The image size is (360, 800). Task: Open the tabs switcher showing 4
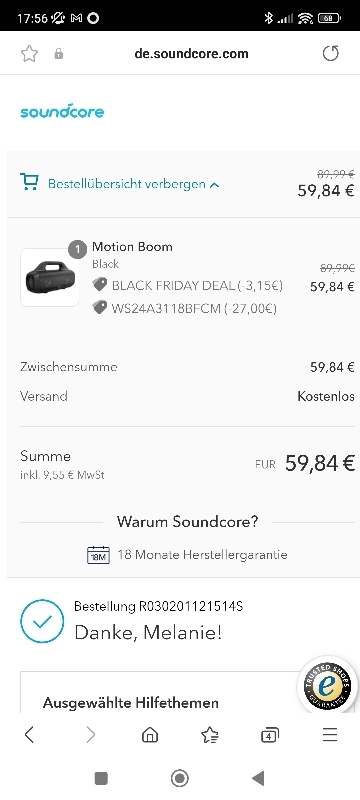pyautogui.click(x=270, y=735)
